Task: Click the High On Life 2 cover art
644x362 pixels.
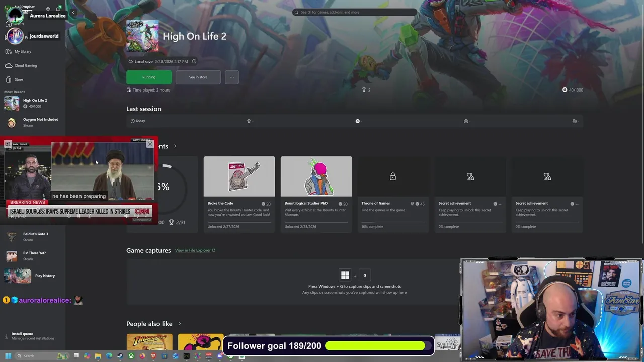Action: coord(142,36)
